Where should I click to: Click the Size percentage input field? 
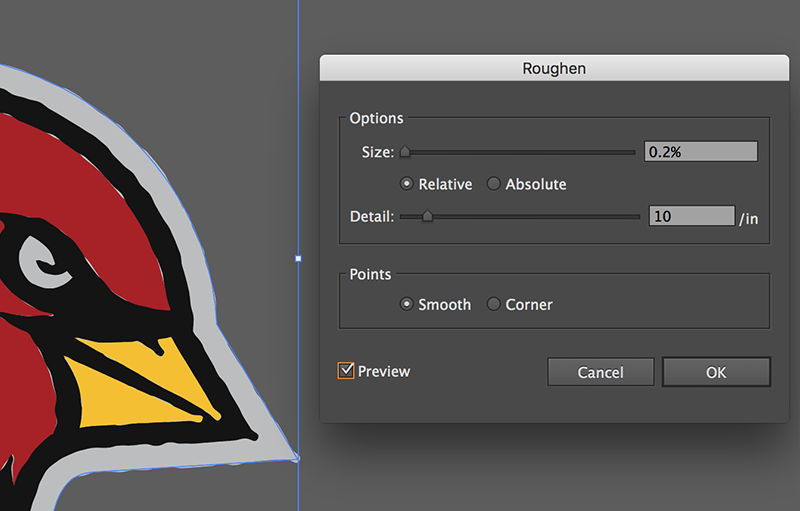pos(701,151)
